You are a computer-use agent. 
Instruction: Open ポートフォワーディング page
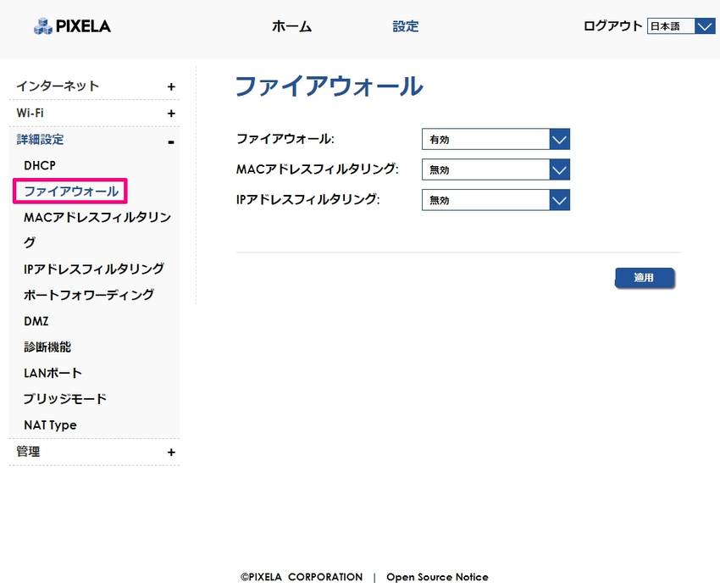pyautogui.click(x=89, y=295)
